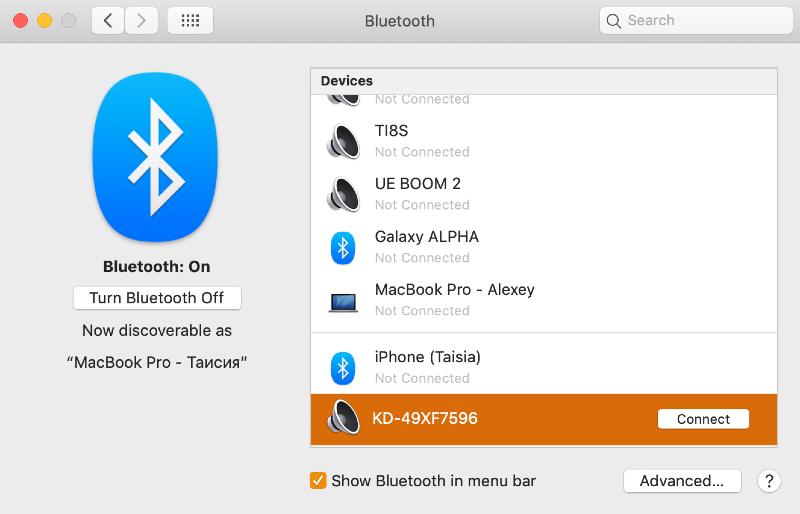The height and width of the screenshot is (514, 800).
Task: Click the magnifying glass search icon
Action: (x=613, y=21)
